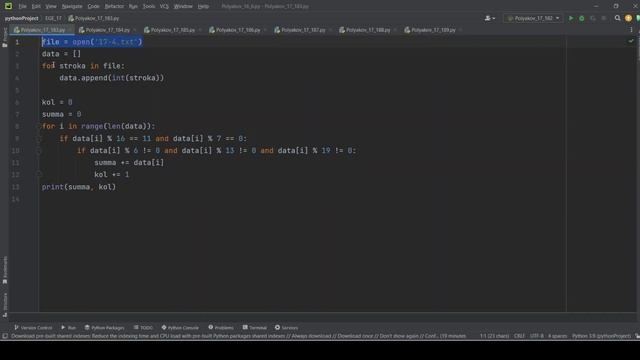Open the IDE updates orange icon
This screenshot has width=640, height=360.
pyautogui.click(x=628, y=18)
